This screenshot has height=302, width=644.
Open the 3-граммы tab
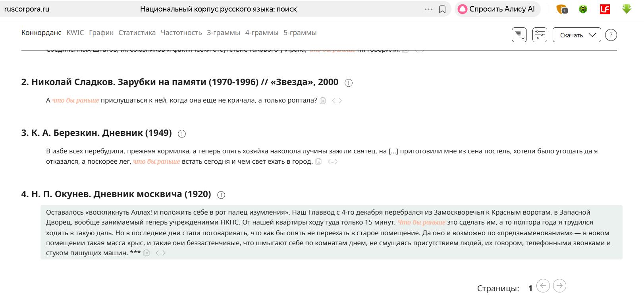[224, 33]
